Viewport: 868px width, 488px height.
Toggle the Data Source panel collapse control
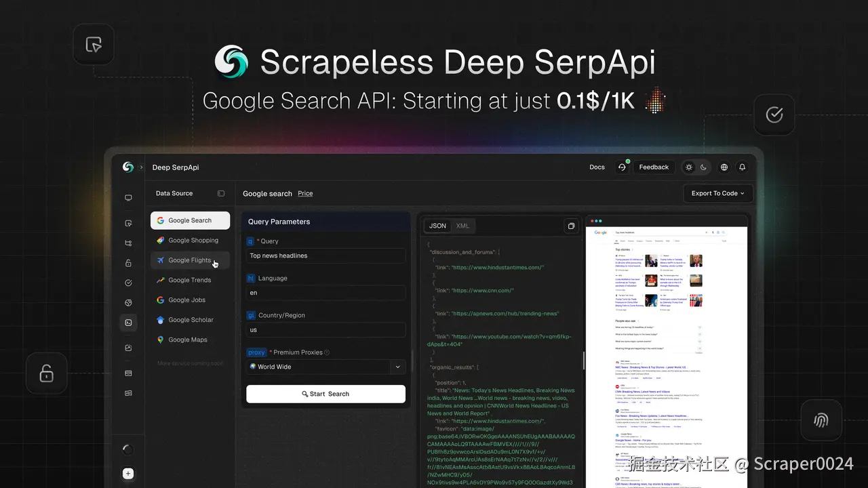tap(221, 193)
